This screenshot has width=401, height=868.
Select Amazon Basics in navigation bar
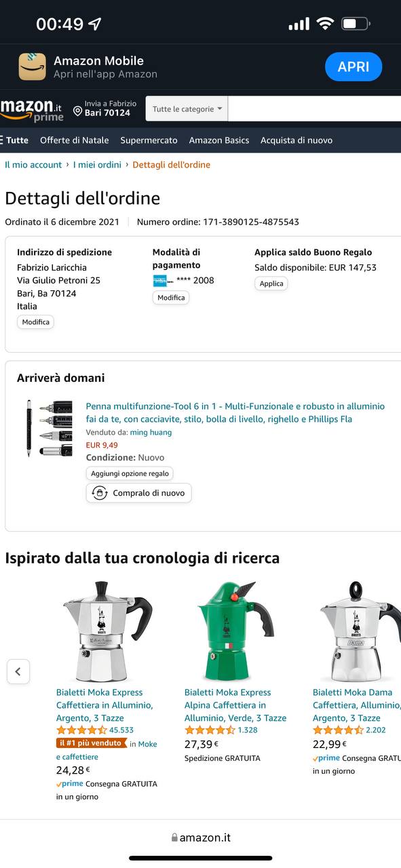(219, 140)
